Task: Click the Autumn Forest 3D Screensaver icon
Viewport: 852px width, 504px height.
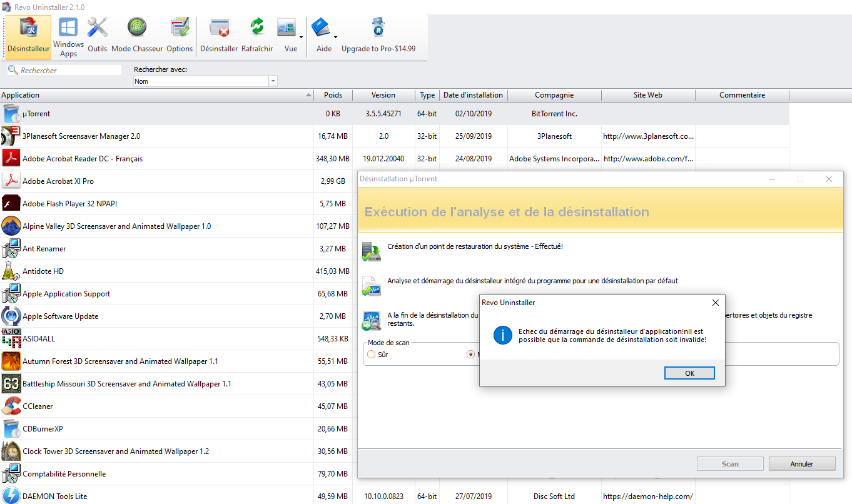Action: pos(11,361)
